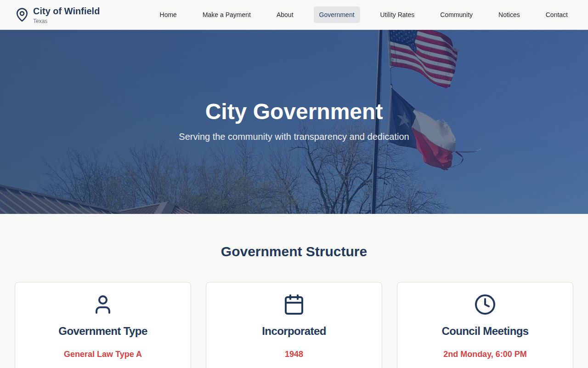Click the City of Winfield site title
The image size is (588, 368).
pos(66,11)
